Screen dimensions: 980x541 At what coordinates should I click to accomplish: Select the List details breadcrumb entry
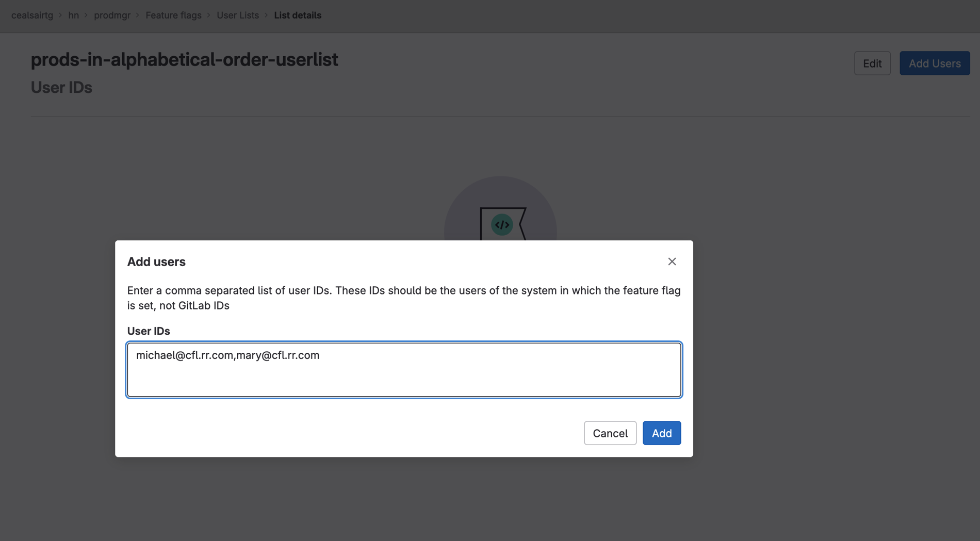click(298, 15)
